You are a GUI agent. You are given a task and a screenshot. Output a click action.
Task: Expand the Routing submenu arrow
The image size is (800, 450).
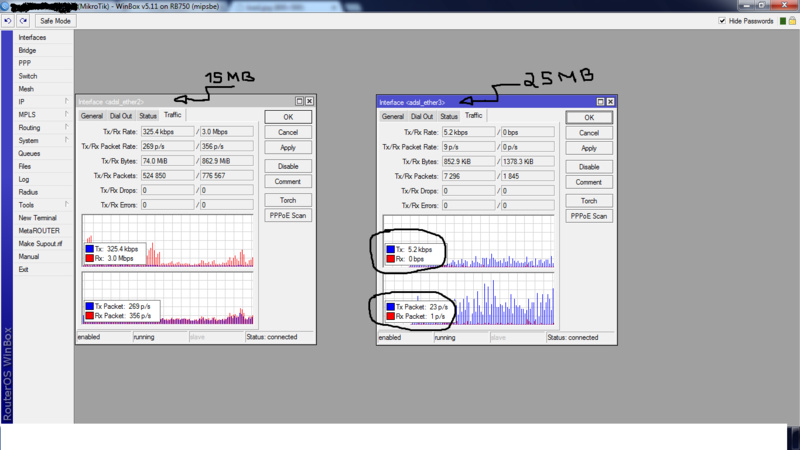pos(66,127)
